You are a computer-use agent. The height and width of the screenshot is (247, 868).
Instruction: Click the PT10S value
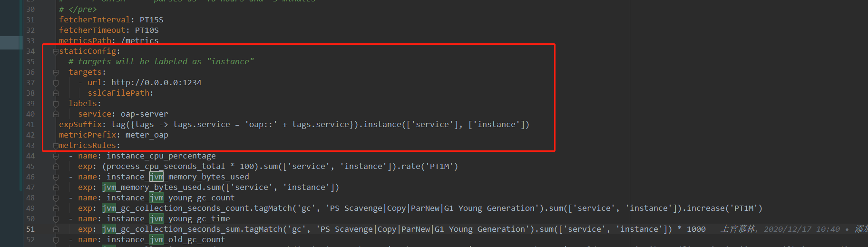146,30
